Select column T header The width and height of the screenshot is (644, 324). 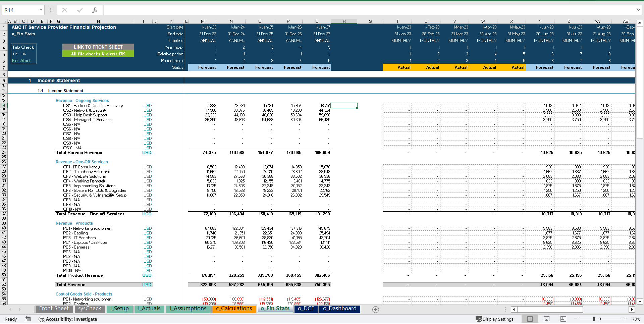tap(397, 21)
